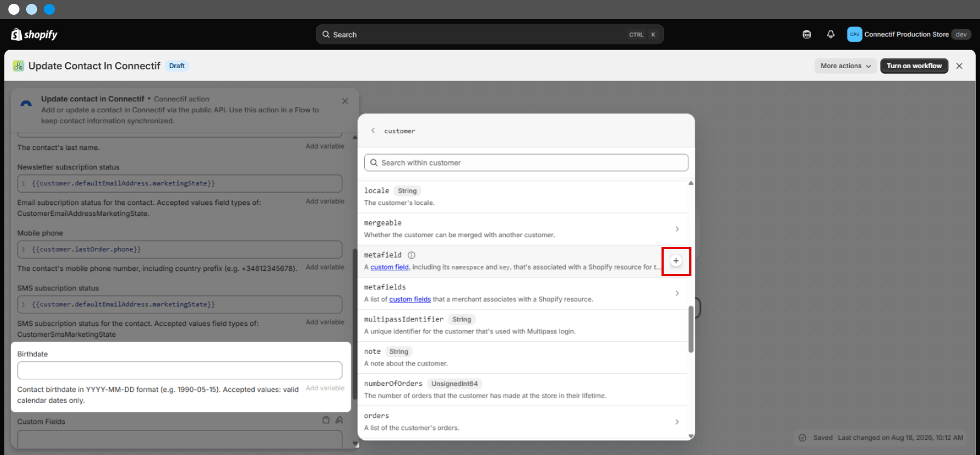Open the Sidekick assistant icon in top bar

[x=807, y=34]
